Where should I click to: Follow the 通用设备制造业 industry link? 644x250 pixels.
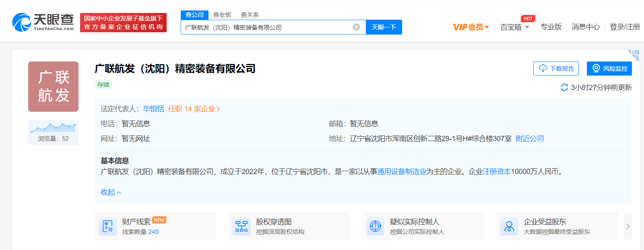pyautogui.click(x=402, y=172)
